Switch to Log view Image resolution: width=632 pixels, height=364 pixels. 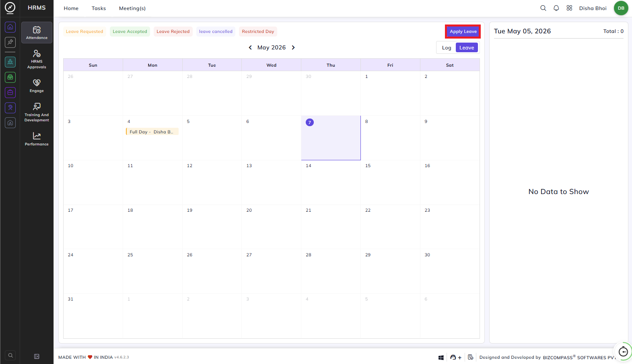coord(447,47)
